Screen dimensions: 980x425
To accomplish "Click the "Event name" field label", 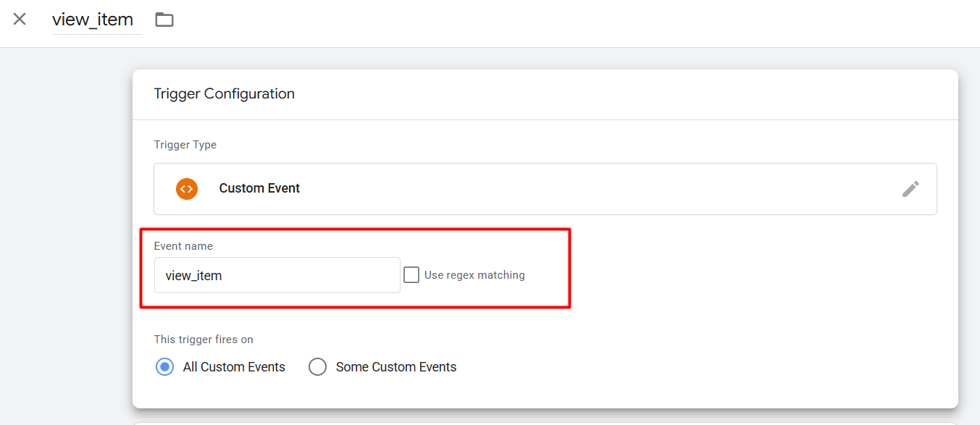I will coord(183,246).
